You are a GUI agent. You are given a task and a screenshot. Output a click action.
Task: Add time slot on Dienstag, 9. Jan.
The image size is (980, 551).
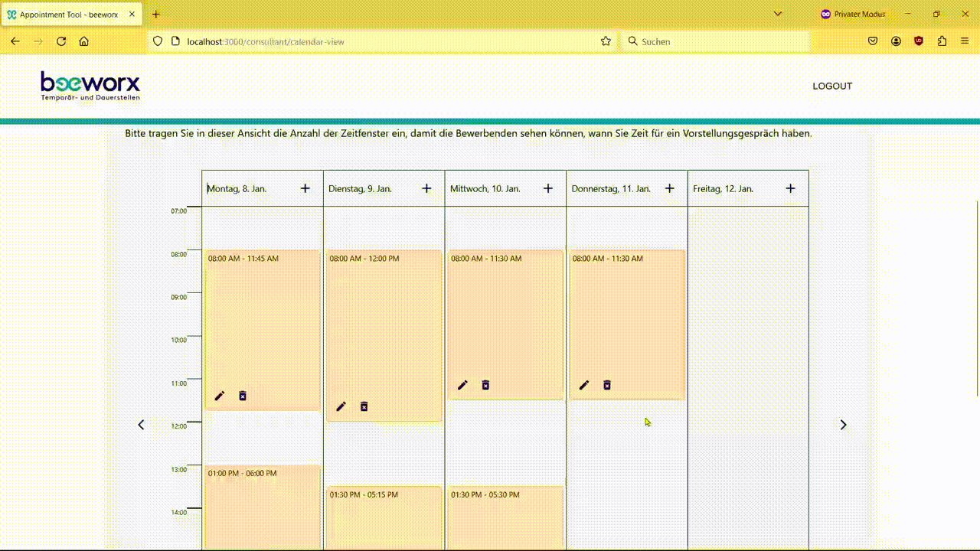pos(426,188)
